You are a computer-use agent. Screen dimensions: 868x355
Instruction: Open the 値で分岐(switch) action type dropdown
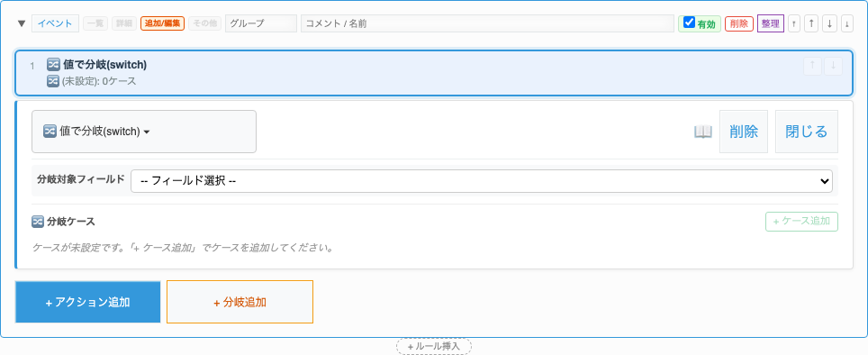(144, 132)
